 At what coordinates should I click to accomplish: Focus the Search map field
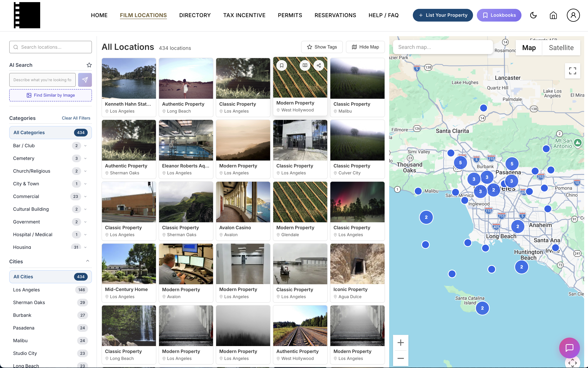click(x=443, y=47)
